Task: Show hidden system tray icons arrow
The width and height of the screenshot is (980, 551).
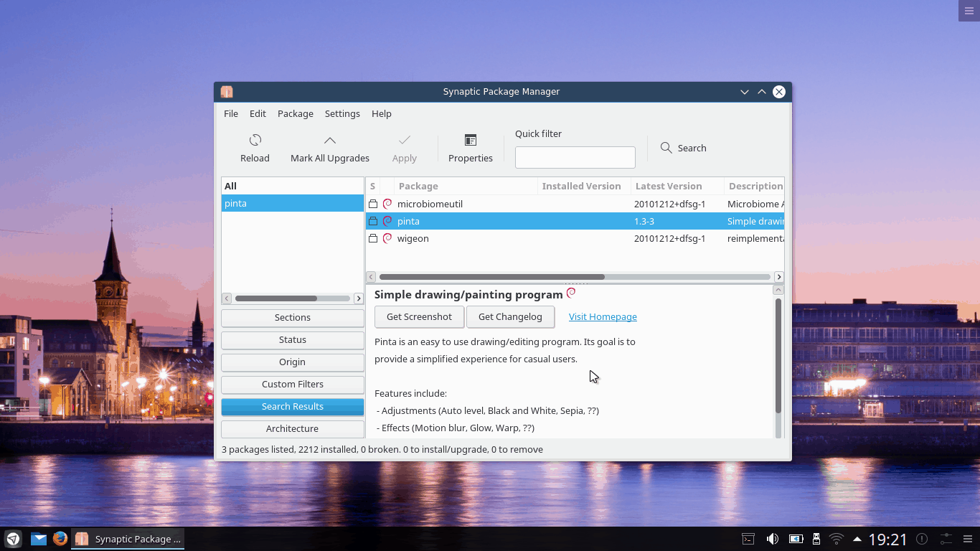Action: (857, 539)
